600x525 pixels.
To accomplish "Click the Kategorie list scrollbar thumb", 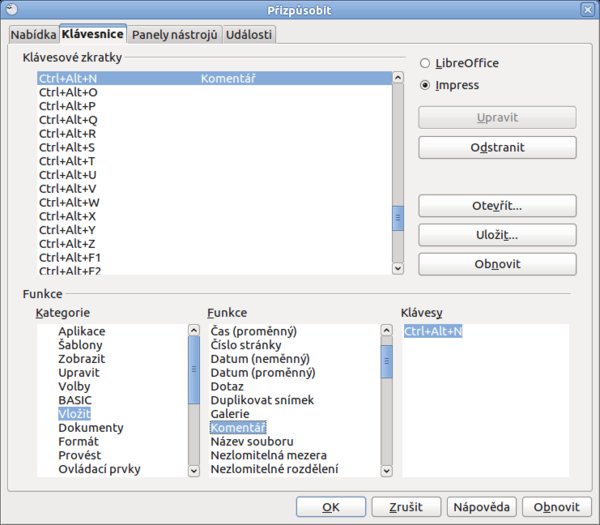I will (194, 370).
